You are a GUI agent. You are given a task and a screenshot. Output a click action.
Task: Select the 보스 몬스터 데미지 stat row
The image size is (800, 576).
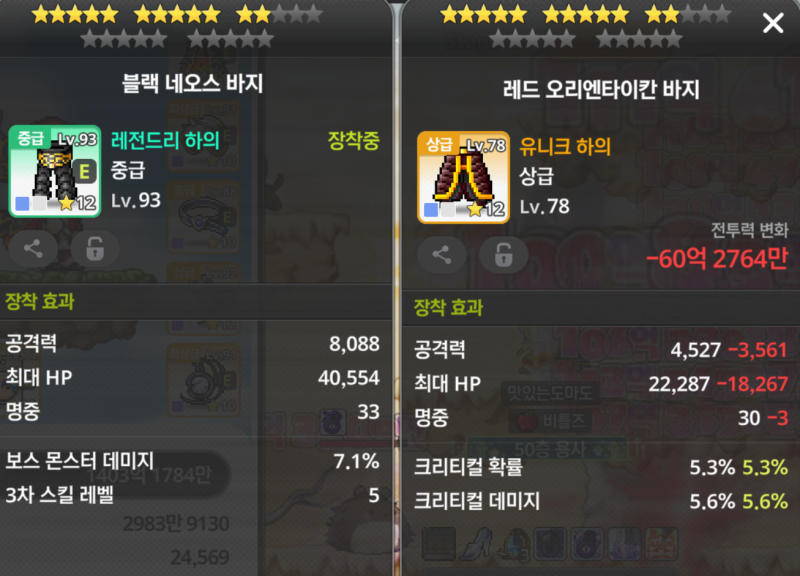click(192, 461)
